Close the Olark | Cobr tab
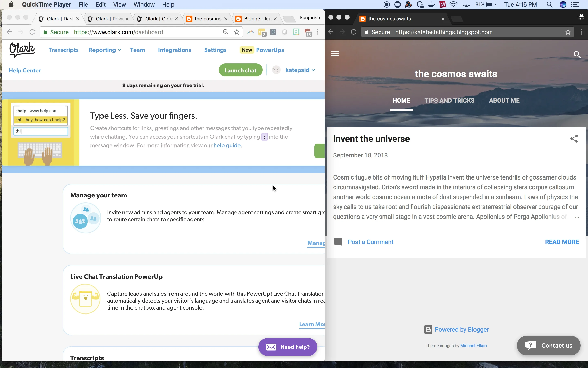 pyautogui.click(x=176, y=19)
